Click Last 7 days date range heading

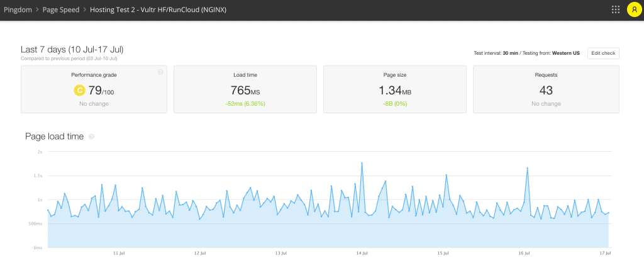tap(75, 49)
